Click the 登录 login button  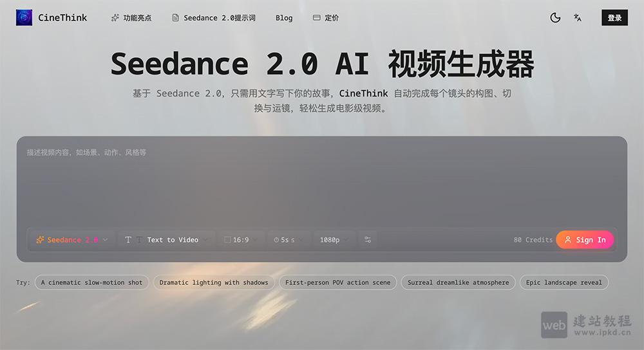pos(614,17)
